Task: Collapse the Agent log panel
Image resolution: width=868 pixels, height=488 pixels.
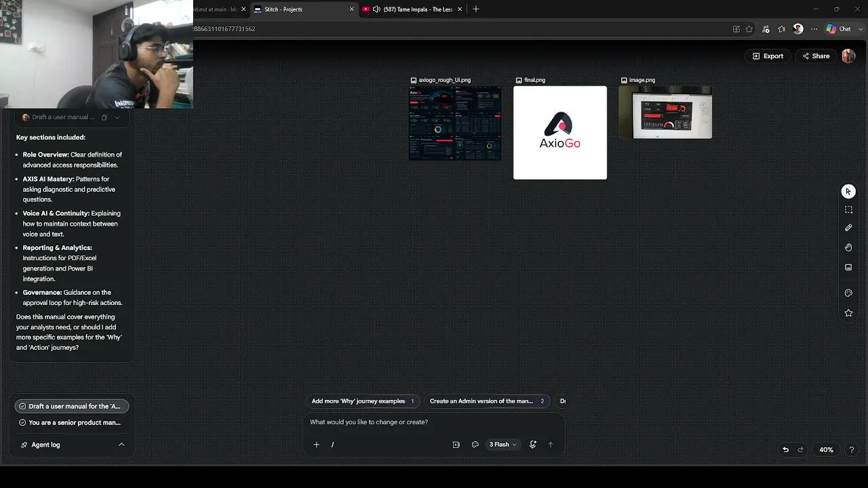Action: coord(121,445)
